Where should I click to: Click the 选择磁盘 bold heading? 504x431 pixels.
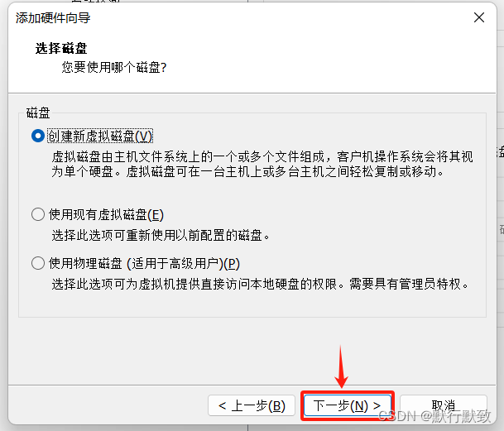61,48
